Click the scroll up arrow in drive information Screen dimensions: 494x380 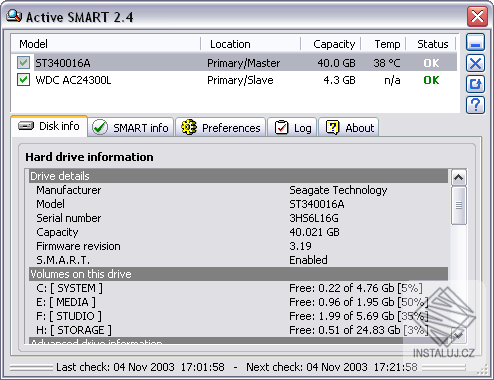tap(459, 178)
